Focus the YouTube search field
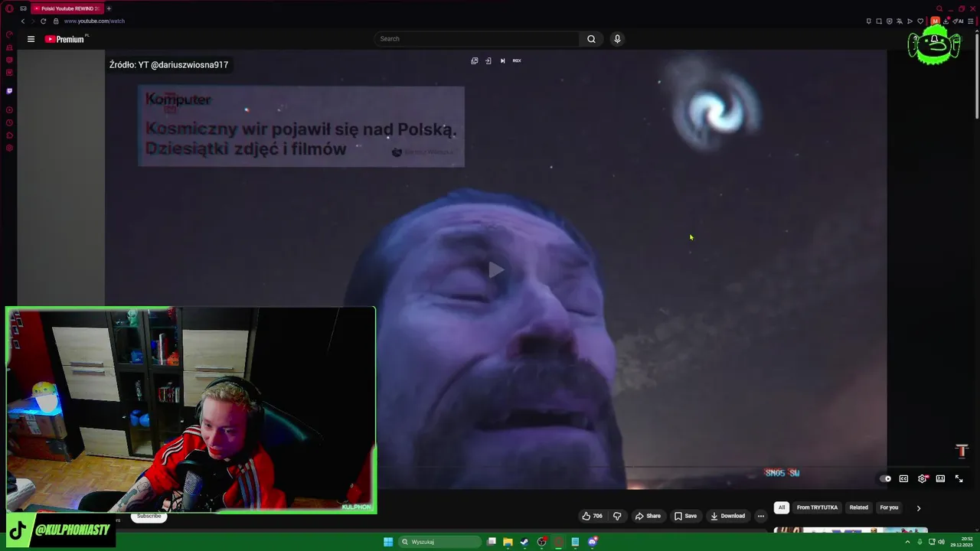980x551 pixels. pyautogui.click(x=477, y=39)
